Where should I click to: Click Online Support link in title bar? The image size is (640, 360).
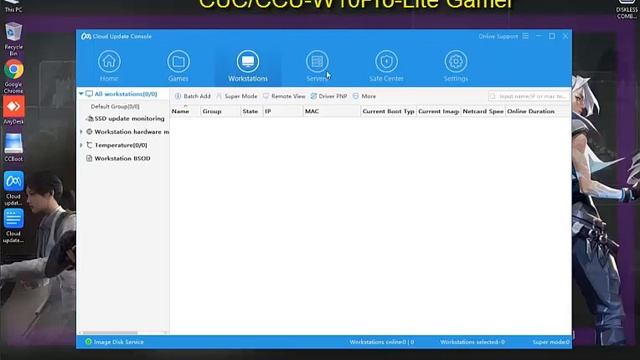pyautogui.click(x=498, y=36)
